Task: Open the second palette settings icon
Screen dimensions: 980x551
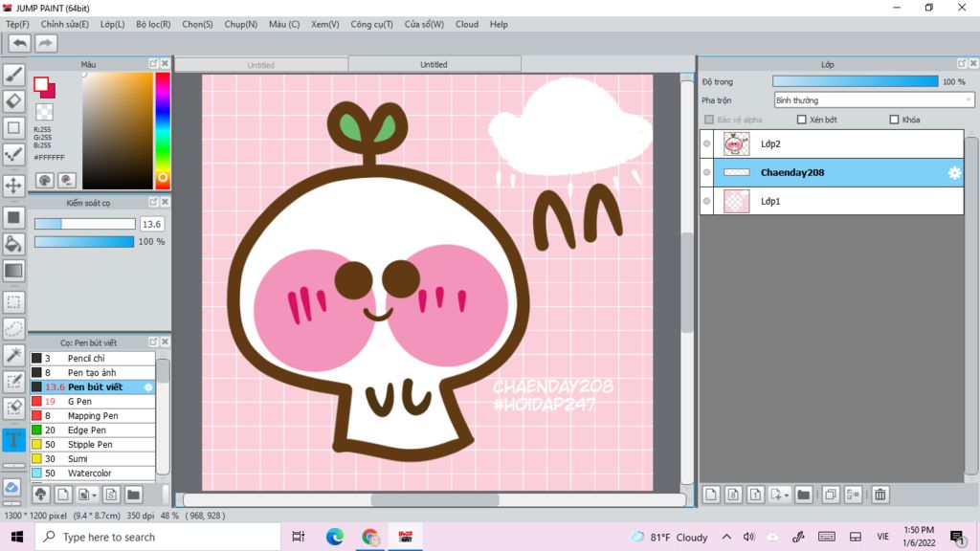Action: click(x=67, y=181)
